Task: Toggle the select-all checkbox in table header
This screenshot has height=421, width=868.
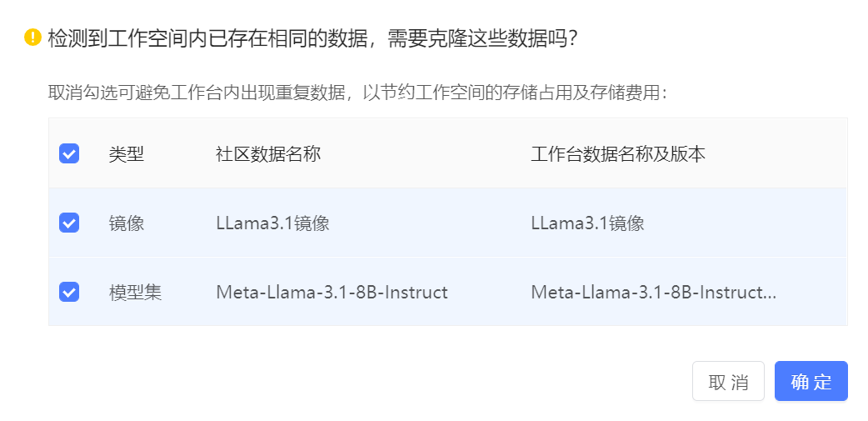Action: click(69, 153)
